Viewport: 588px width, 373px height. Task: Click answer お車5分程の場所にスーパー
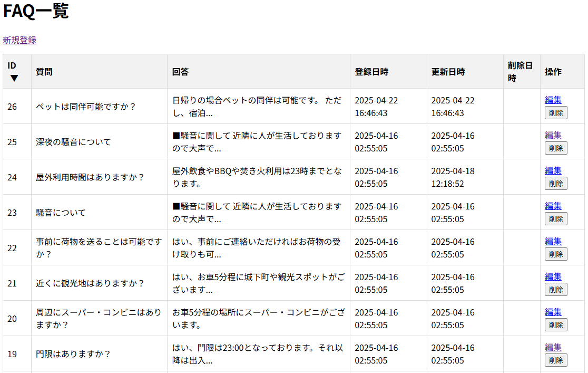[259, 319]
